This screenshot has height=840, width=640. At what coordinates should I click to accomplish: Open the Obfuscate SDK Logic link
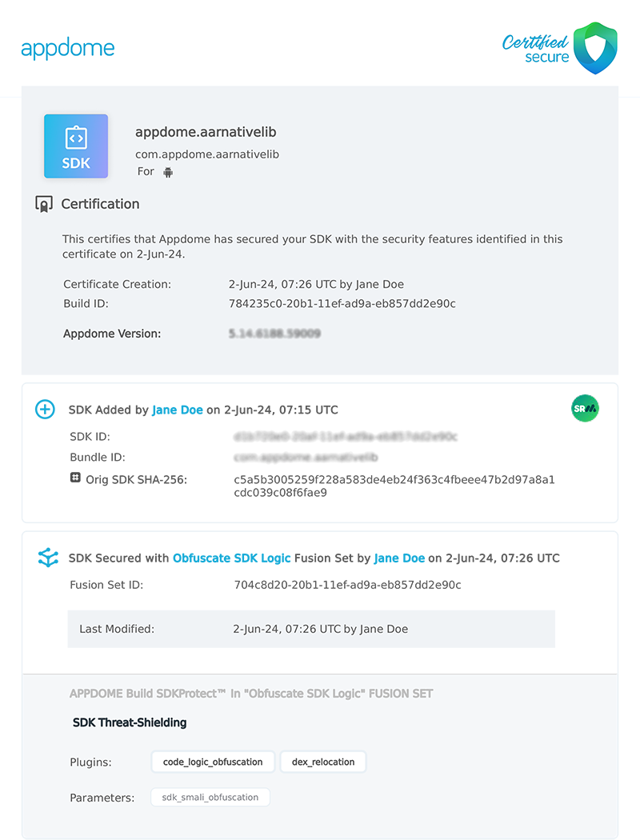pyautogui.click(x=231, y=558)
